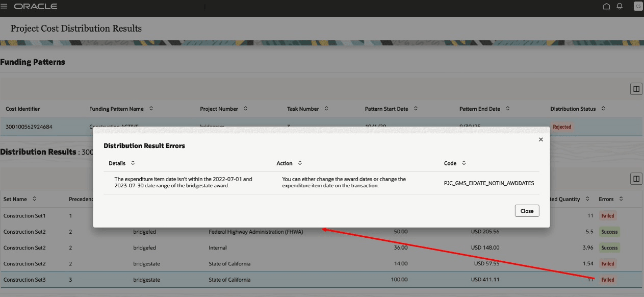The image size is (644, 297).
Task: Click the Internal sponsor cell
Action: pyautogui.click(x=218, y=248)
